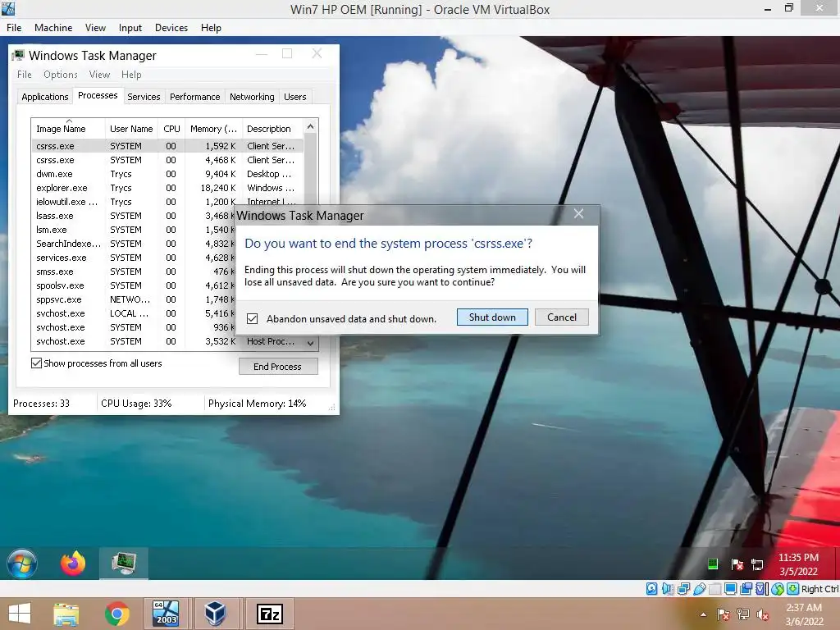The height and width of the screenshot is (630, 840).
Task: Open VirtualBox File menu
Action: 14,28
